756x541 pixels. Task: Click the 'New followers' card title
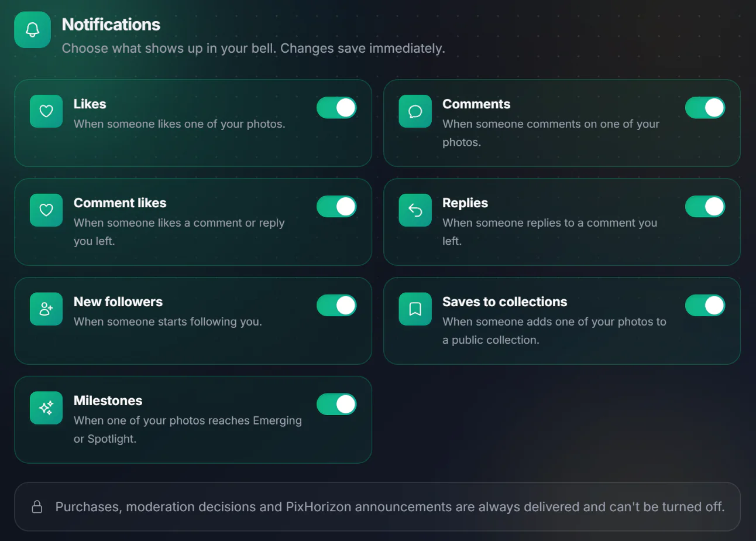click(118, 302)
